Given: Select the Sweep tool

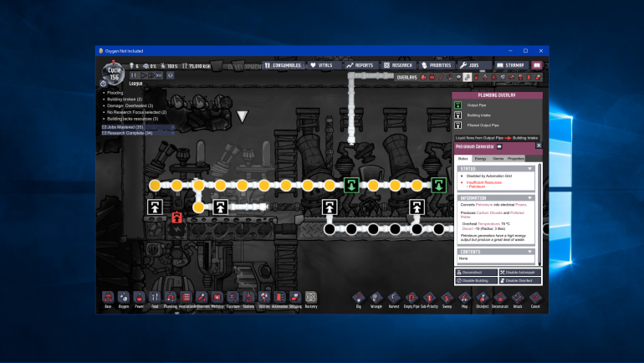Looking at the screenshot, I should pyautogui.click(x=447, y=297).
